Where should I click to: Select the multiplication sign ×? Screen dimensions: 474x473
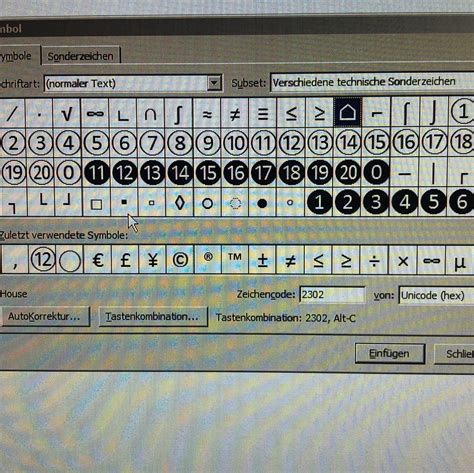click(x=403, y=261)
